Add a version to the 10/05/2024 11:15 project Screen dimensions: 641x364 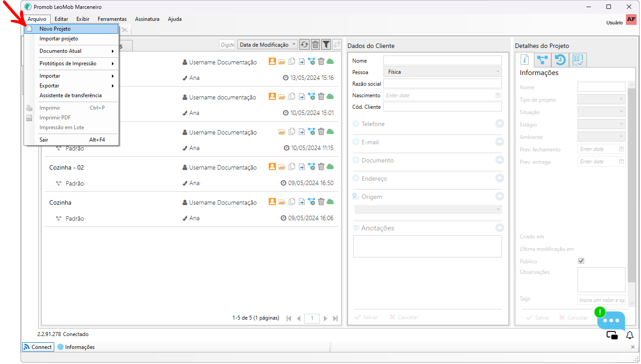point(311,132)
